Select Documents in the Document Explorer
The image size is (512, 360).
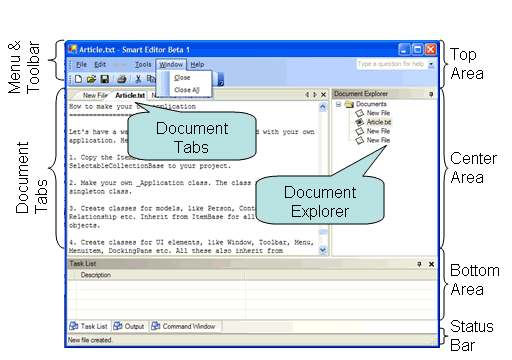coord(371,104)
